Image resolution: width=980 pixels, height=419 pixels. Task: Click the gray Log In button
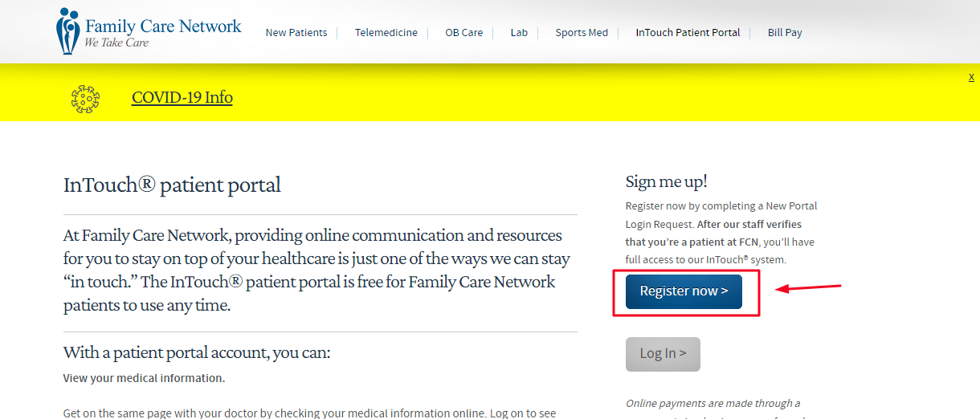(x=663, y=354)
